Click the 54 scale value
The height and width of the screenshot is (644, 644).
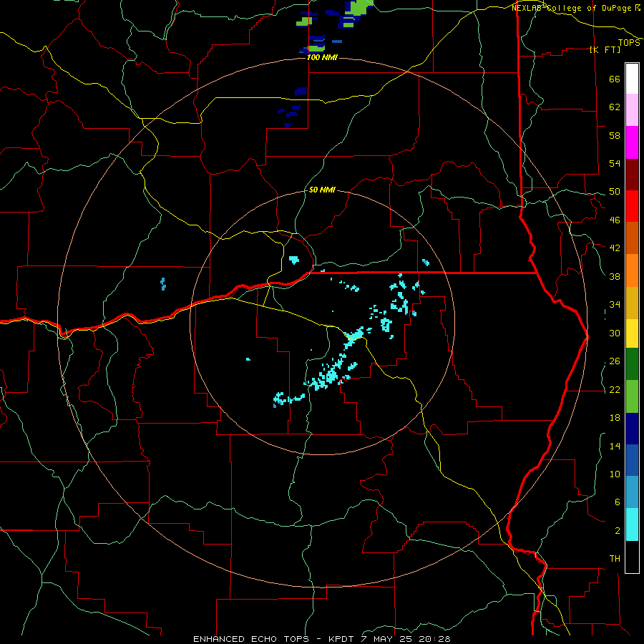[x=615, y=163]
